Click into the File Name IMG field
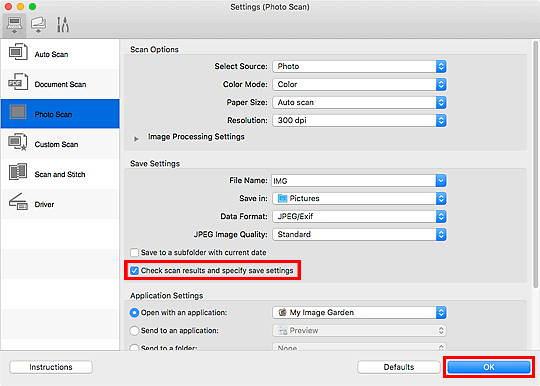540x386 pixels. (353, 180)
